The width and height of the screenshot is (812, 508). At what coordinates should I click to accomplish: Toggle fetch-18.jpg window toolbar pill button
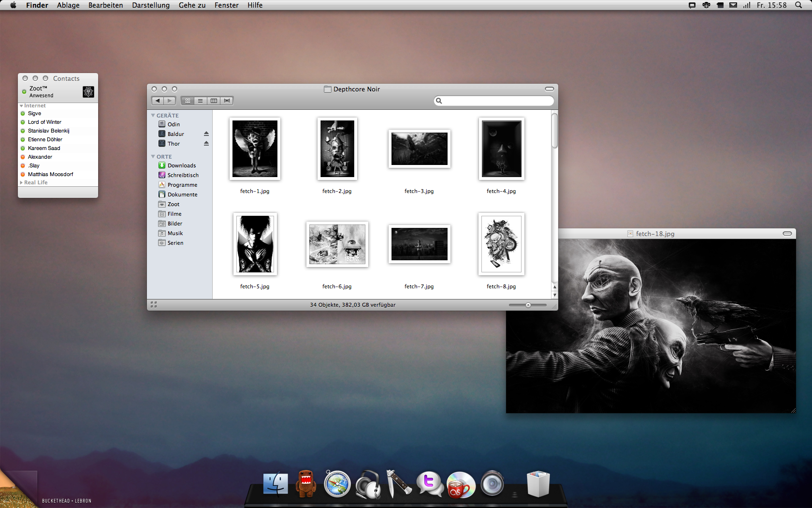coord(787,234)
